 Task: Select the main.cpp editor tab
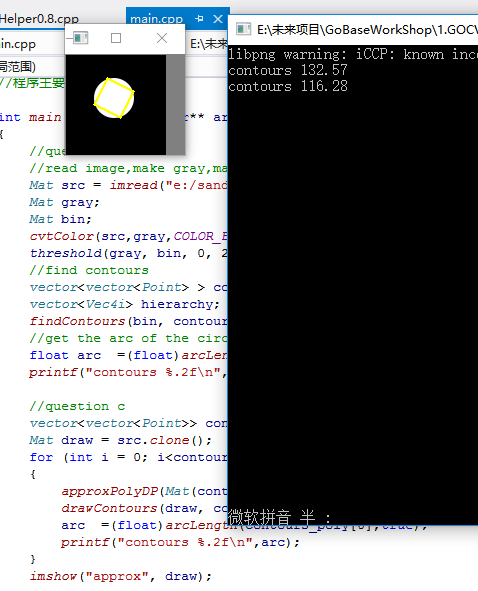(156, 18)
